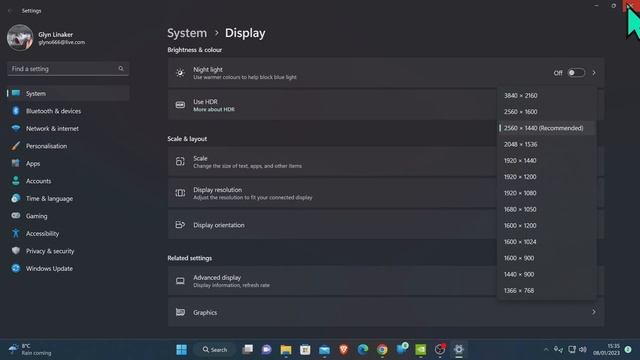Click the taskbar Search box

(214, 349)
